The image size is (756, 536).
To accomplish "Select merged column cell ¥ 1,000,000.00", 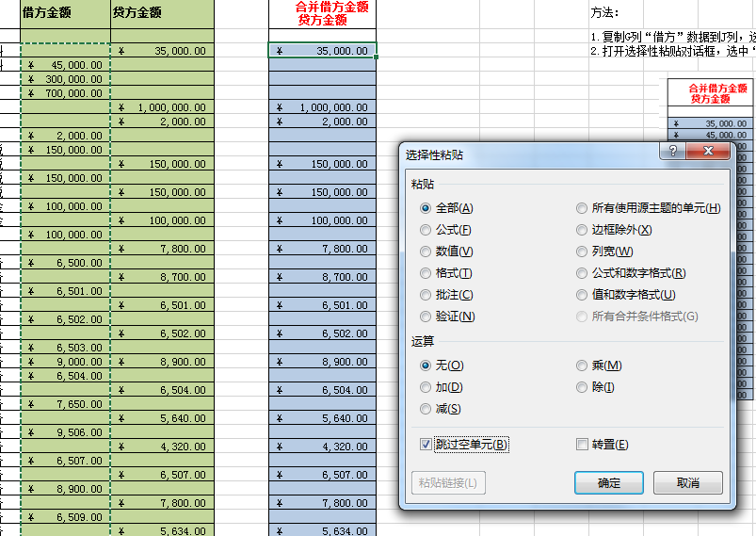I will click(x=323, y=107).
